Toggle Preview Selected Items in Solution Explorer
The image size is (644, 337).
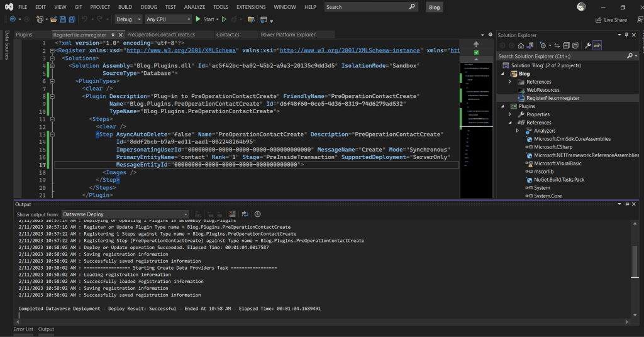click(597, 45)
